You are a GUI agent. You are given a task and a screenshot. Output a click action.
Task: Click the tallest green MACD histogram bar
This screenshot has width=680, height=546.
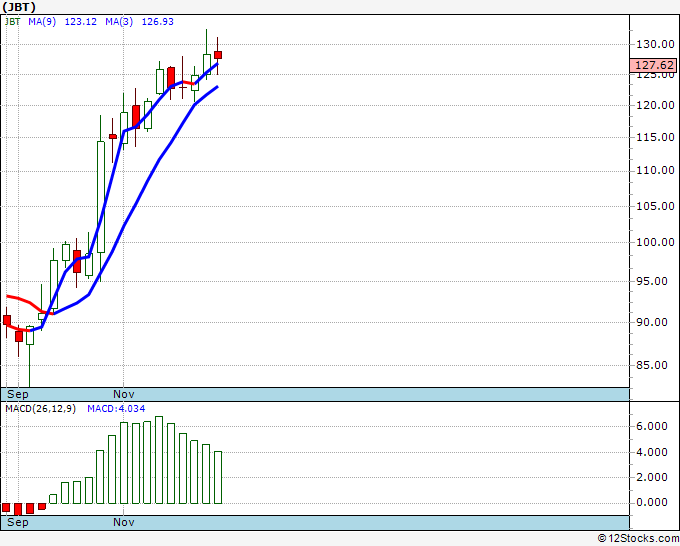(x=159, y=460)
